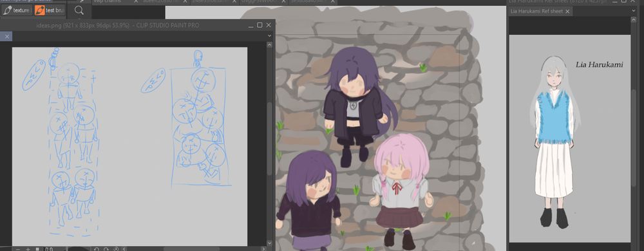This screenshot has height=251, width=644.
Task: Select the orange test brush sub tool
Action: click(50, 10)
